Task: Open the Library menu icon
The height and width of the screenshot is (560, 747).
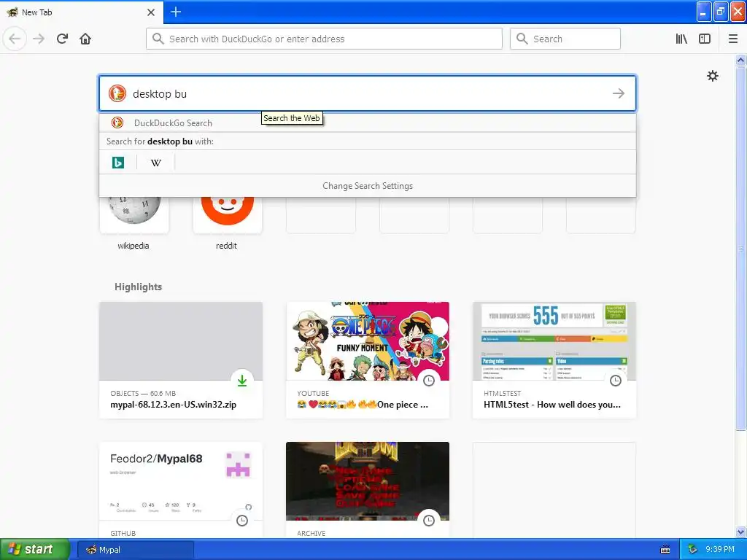Action: click(682, 39)
